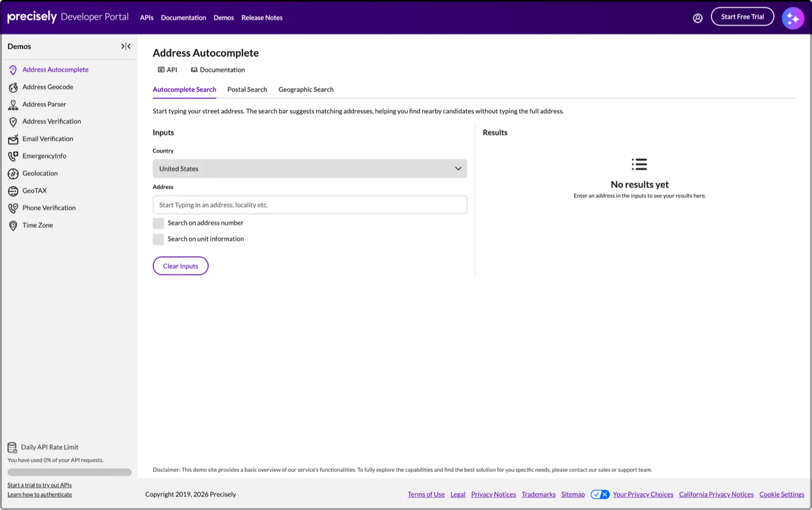The height and width of the screenshot is (510, 812).
Task: Open the Documentation menu in header
Action: [183, 18]
